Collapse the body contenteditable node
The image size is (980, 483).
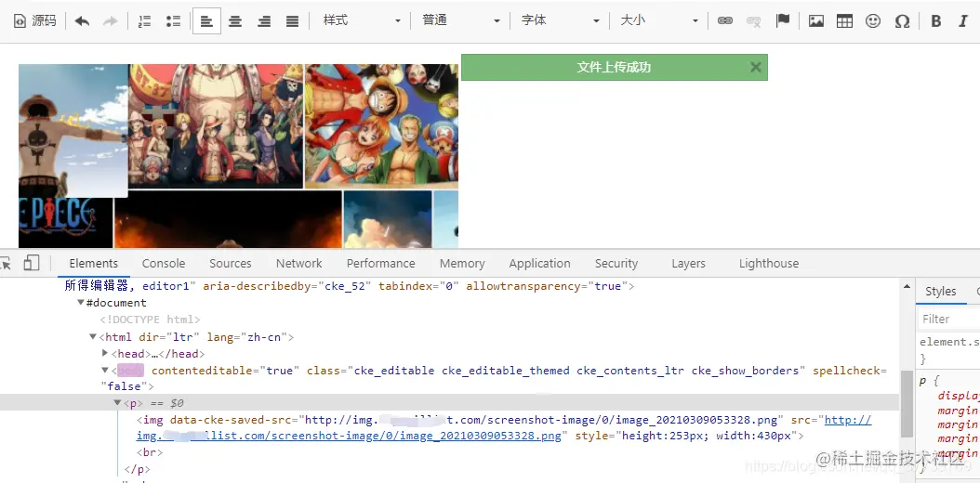pos(105,370)
